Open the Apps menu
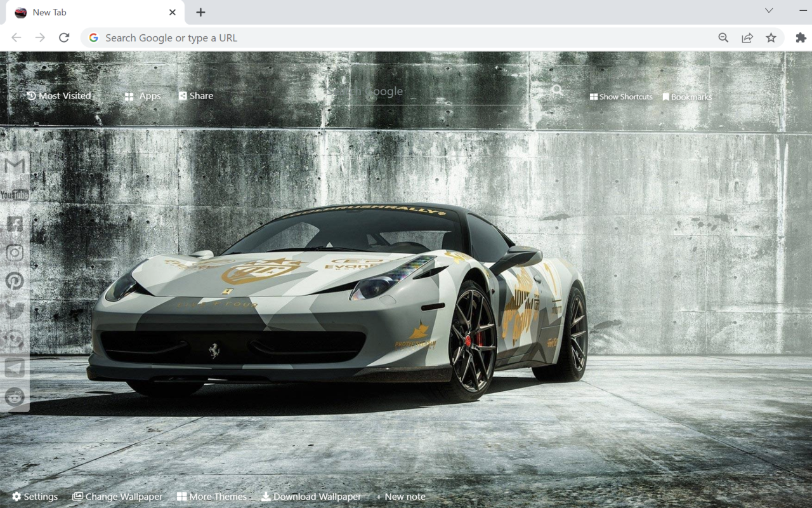 pyautogui.click(x=143, y=96)
